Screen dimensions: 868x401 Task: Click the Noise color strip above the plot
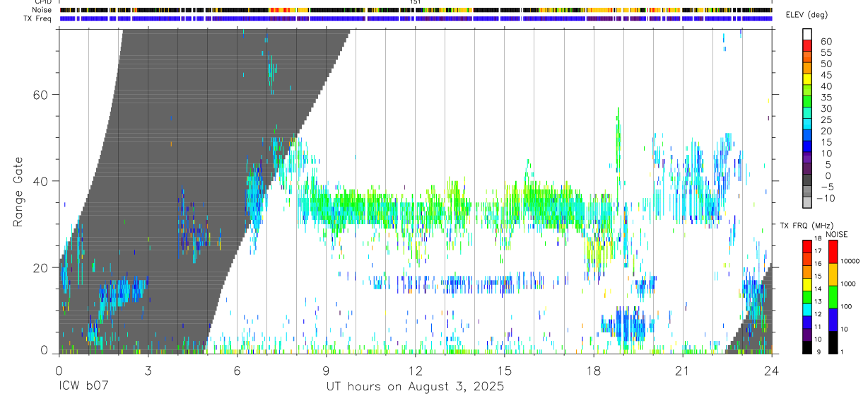pos(416,10)
